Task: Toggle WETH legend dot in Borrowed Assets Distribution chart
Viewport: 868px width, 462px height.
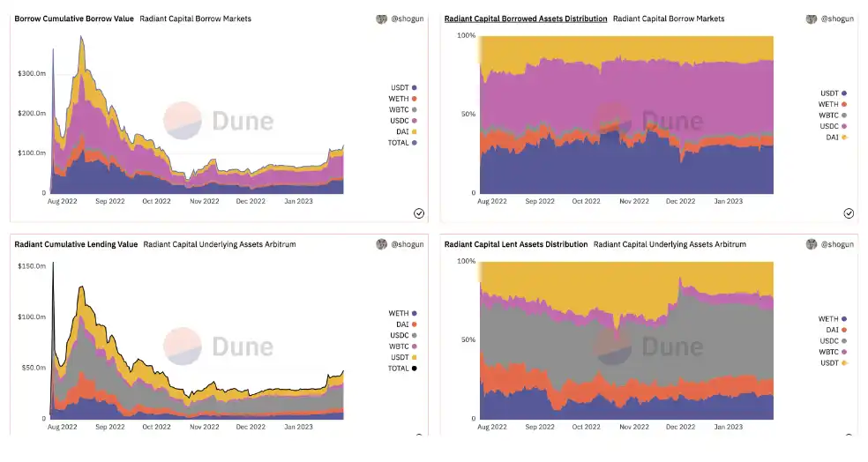Action: (844, 105)
